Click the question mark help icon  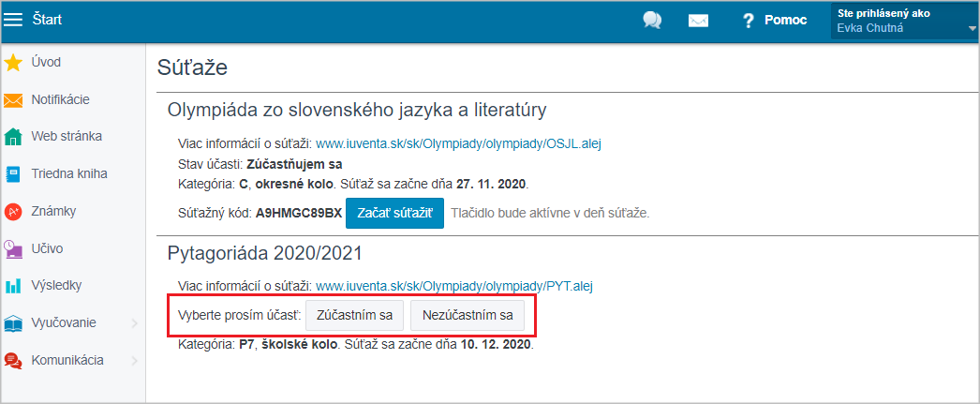click(x=749, y=21)
